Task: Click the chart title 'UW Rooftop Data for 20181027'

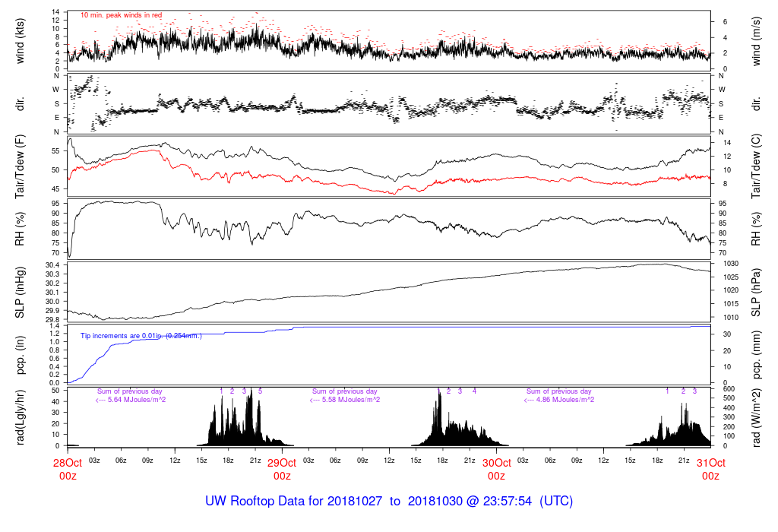Action: [294, 501]
